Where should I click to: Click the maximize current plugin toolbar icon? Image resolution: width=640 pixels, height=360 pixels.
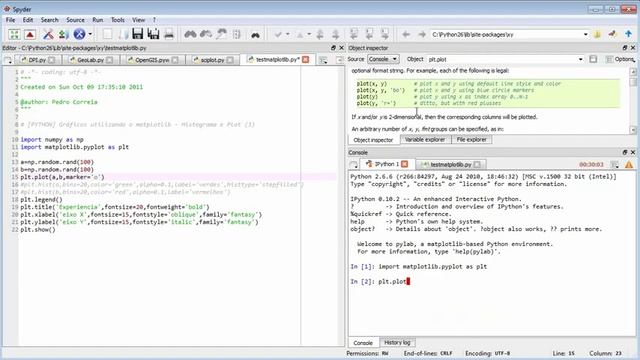pyautogui.click(x=14, y=34)
